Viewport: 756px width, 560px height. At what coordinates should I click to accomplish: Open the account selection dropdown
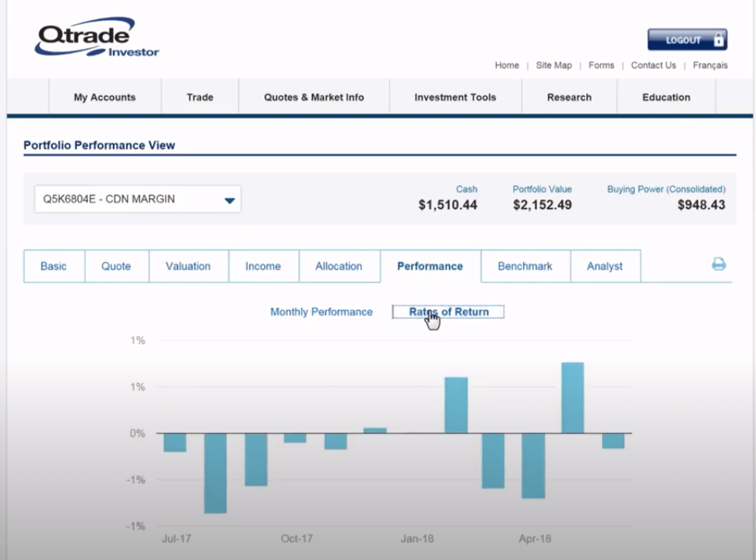pyautogui.click(x=138, y=200)
